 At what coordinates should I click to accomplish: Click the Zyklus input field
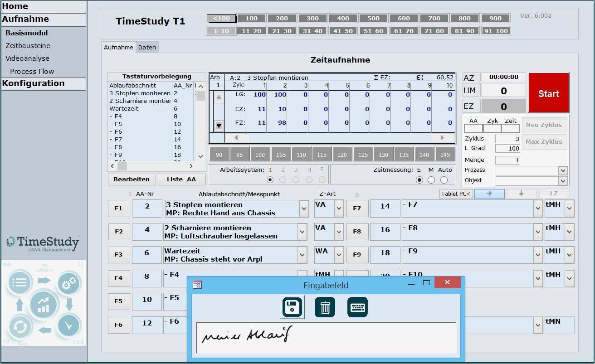(507, 139)
